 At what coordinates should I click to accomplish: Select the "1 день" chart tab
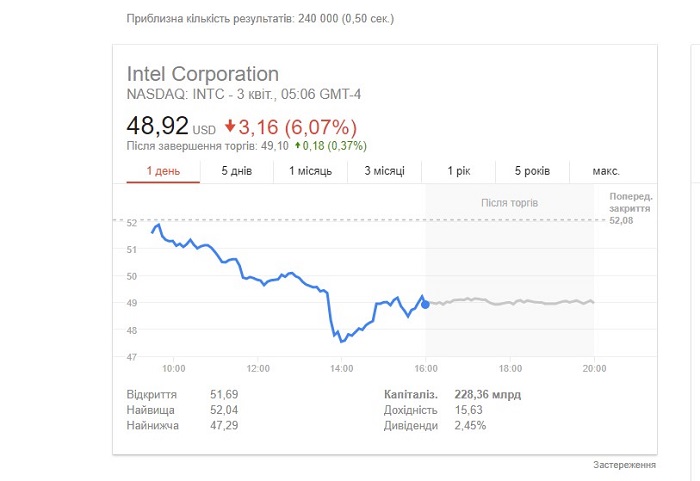(x=163, y=171)
